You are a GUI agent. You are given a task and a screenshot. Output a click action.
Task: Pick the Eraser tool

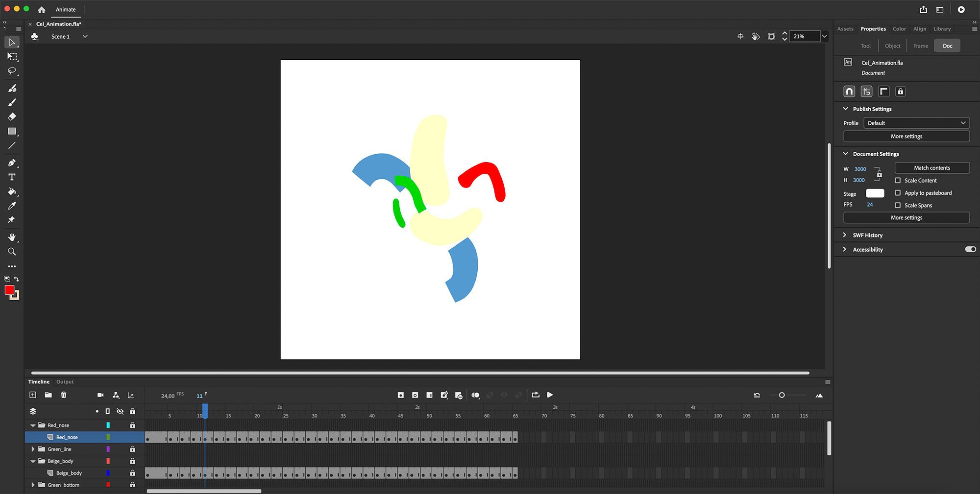[x=12, y=117]
